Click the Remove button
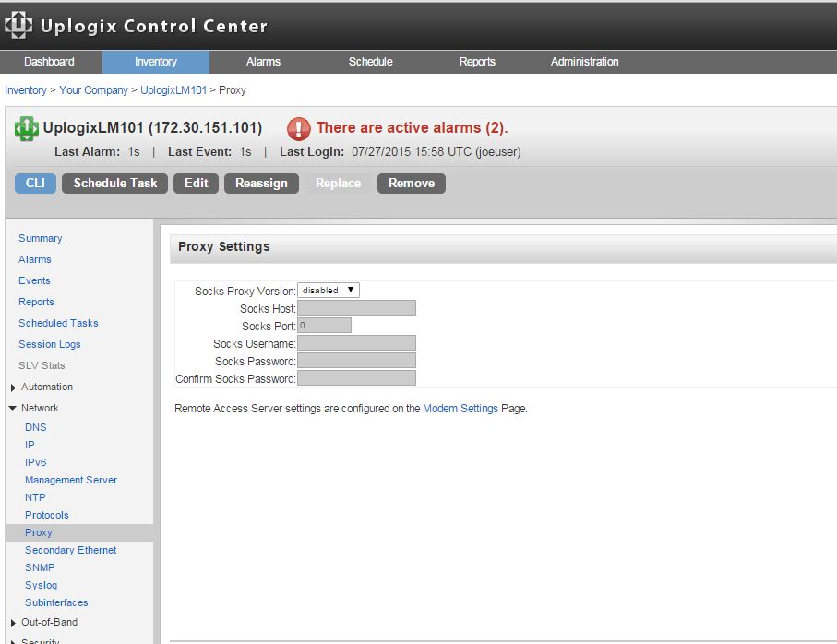 [412, 184]
